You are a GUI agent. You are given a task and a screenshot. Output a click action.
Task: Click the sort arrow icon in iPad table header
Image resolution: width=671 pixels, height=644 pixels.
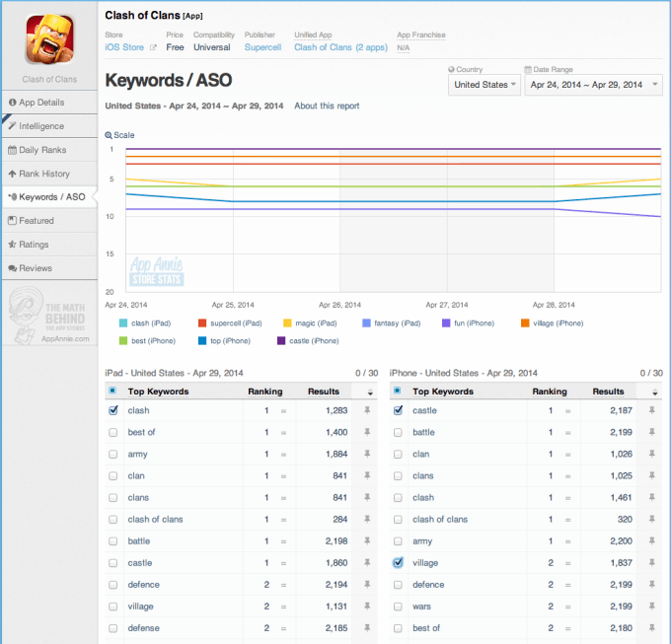368,392
